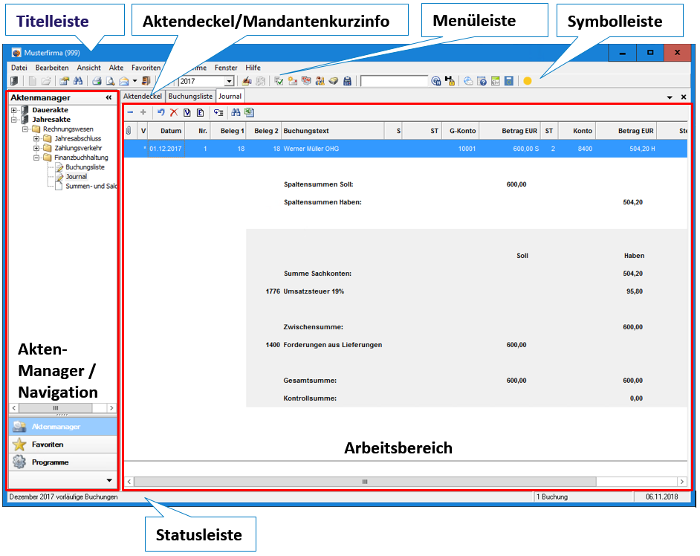
Task: Click the blue undo arrow in journal toolbar
Action: (161, 113)
